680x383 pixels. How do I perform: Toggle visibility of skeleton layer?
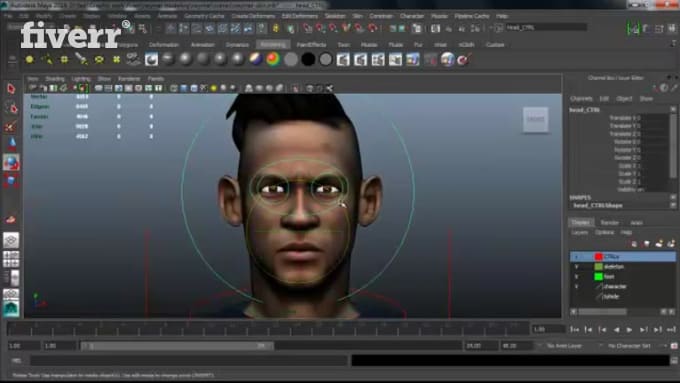pyautogui.click(x=576, y=267)
